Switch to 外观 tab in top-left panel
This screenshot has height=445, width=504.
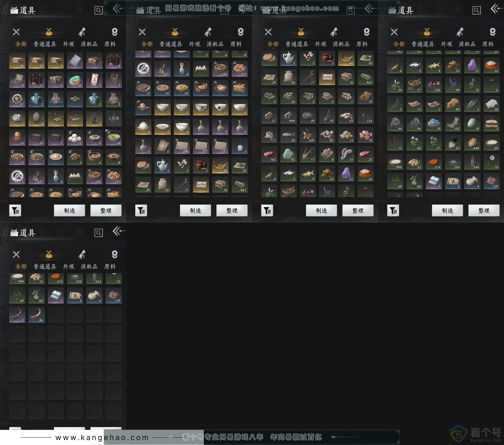69,44
